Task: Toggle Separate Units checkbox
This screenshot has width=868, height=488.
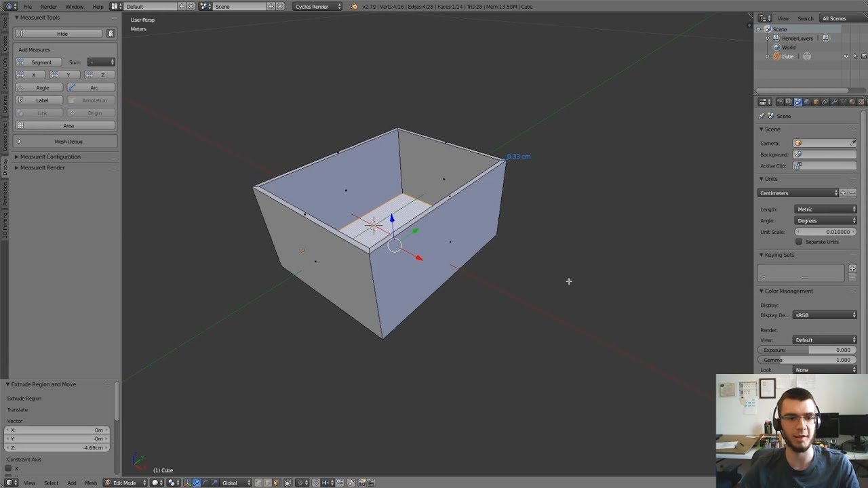Action: tap(799, 242)
